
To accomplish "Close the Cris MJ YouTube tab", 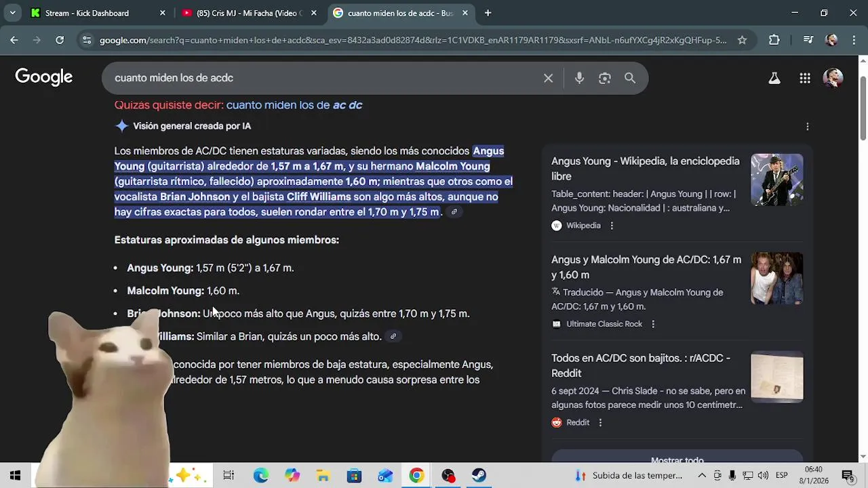I will [x=313, y=13].
